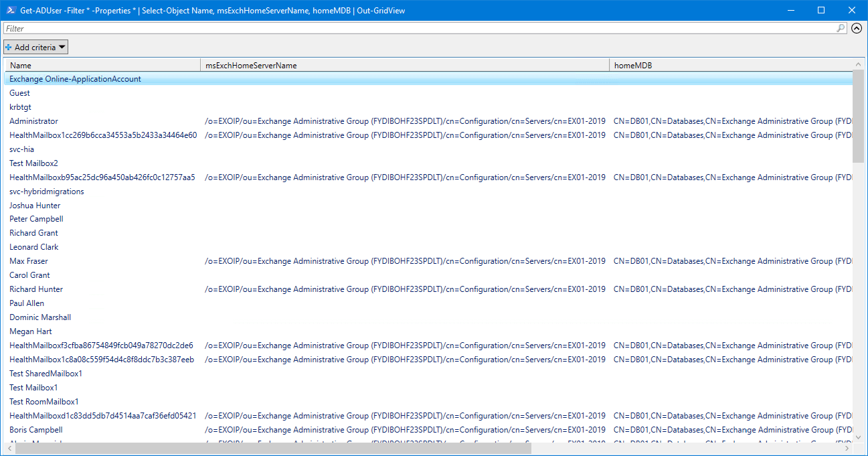Click Max Fraser's homeMDB value

coord(733,261)
